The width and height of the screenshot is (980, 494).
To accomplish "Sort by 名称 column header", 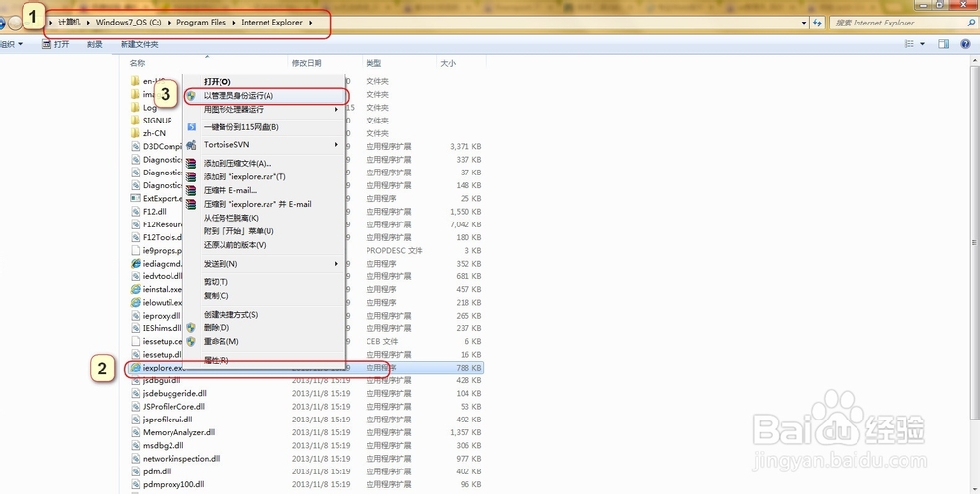I will pos(137,63).
